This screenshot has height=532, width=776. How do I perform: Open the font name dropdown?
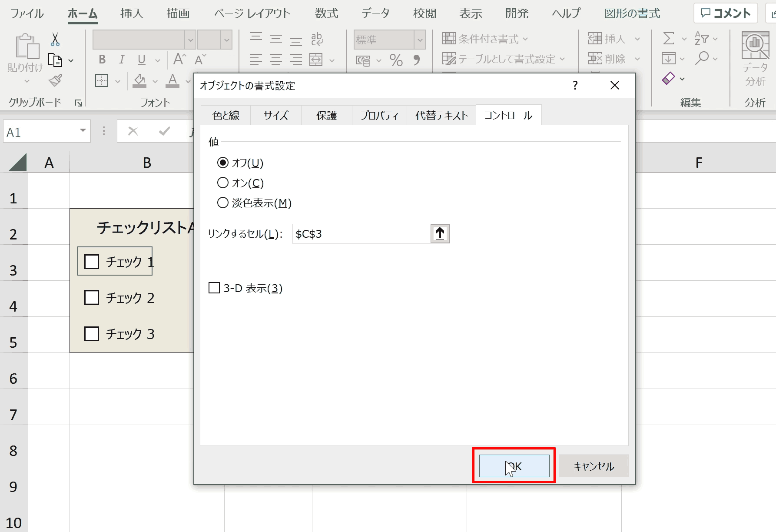[190, 40]
